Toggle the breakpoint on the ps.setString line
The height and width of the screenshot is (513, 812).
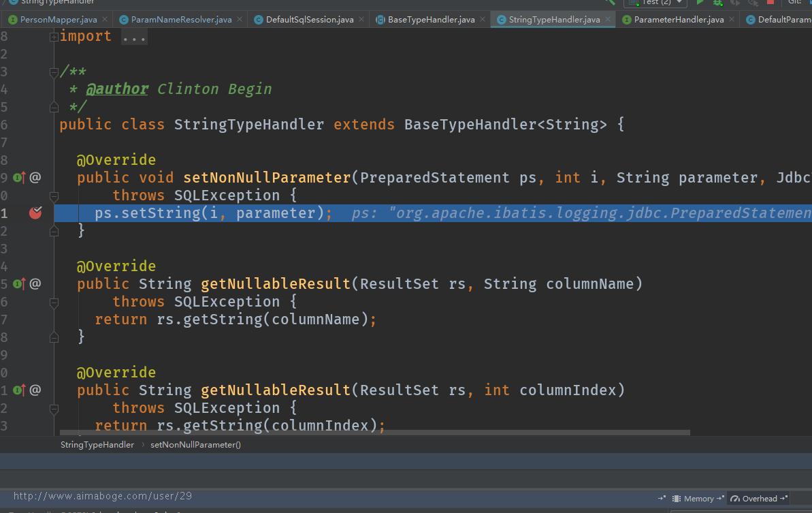[35, 213]
